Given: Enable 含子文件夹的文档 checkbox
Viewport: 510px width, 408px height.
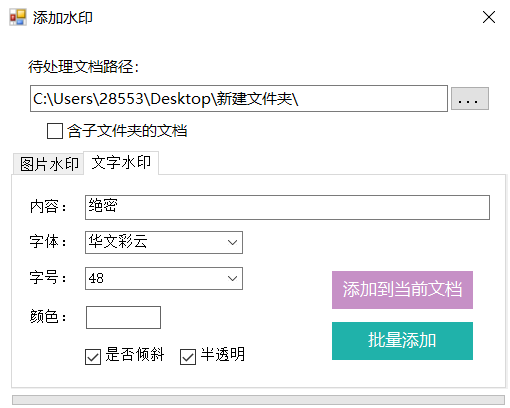Looking at the screenshot, I should (55, 131).
